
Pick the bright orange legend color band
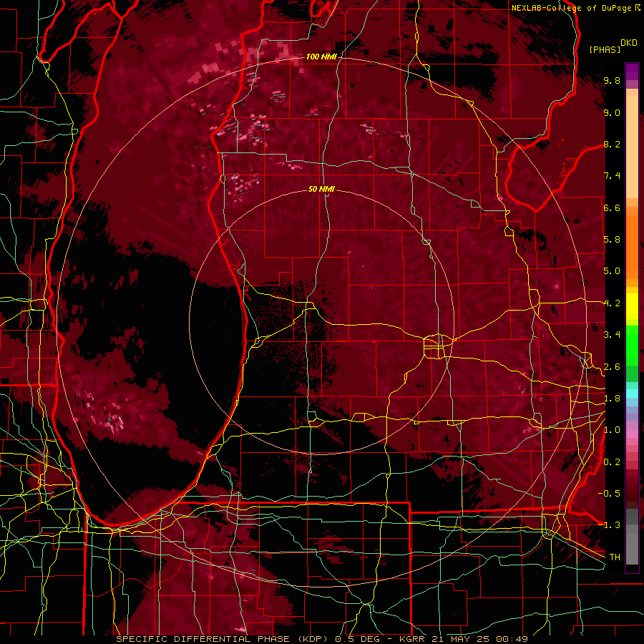[x=632, y=246]
